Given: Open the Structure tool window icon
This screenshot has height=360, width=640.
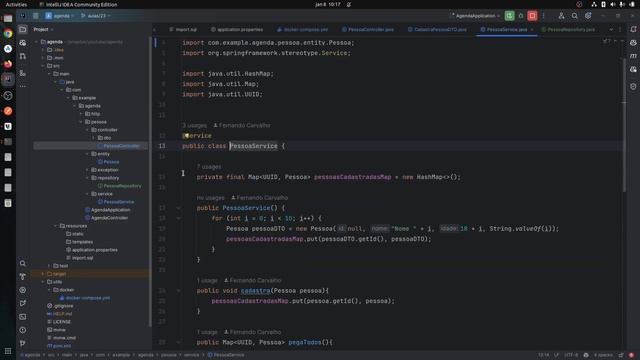Looking at the screenshot, I should coord(23,73).
